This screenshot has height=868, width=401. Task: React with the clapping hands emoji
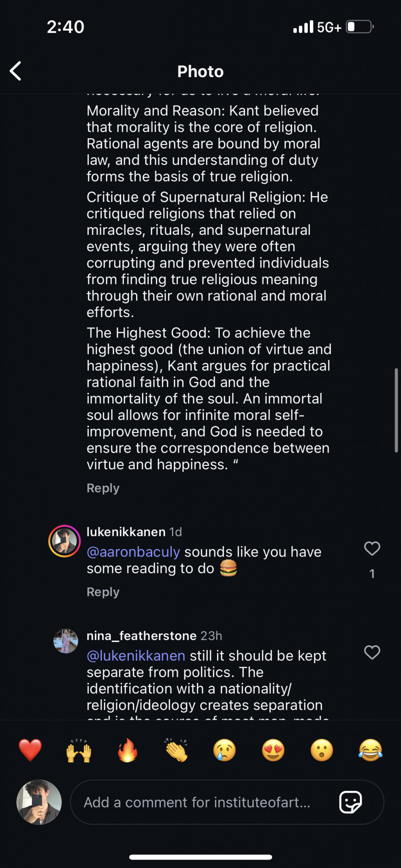pyautogui.click(x=176, y=750)
